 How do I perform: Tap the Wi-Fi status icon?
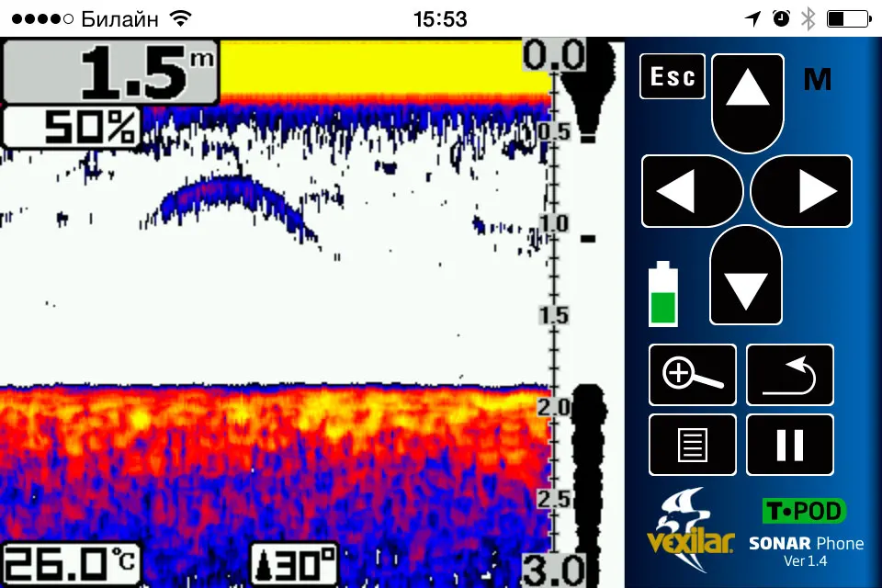181,18
